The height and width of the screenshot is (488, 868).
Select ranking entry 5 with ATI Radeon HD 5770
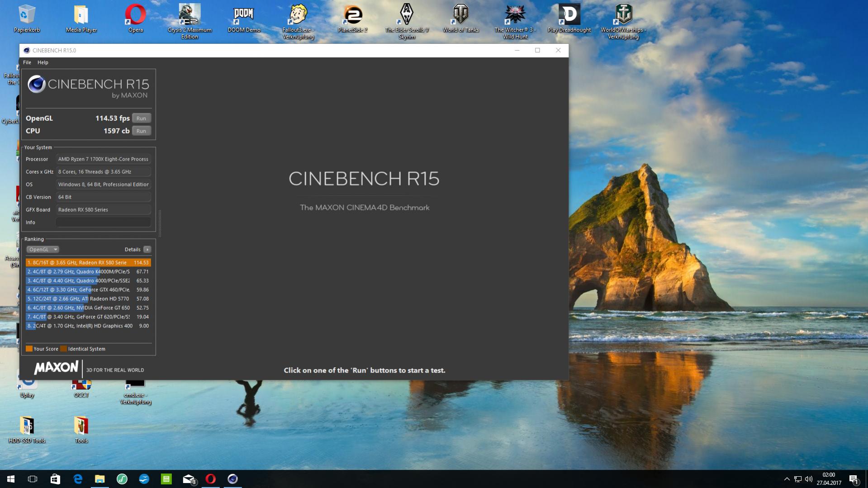click(88, 298)
